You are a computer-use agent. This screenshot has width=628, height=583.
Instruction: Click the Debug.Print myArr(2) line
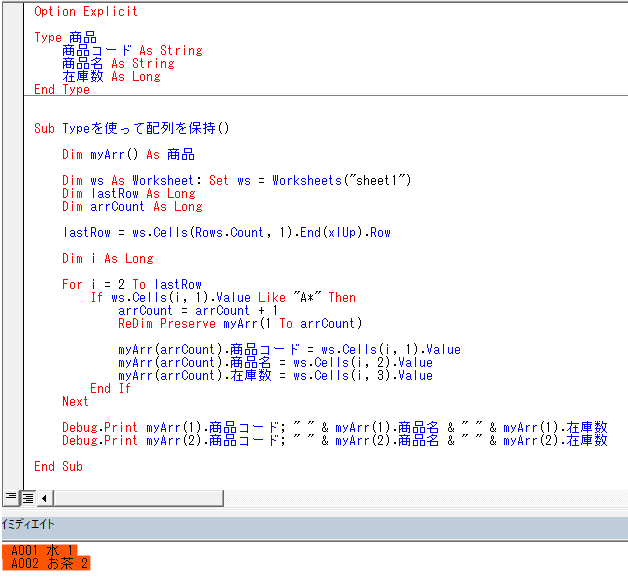(335, 440)
